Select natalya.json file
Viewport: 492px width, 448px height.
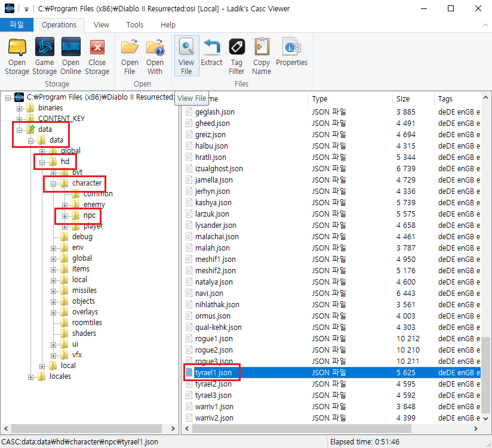click(214, 282)
